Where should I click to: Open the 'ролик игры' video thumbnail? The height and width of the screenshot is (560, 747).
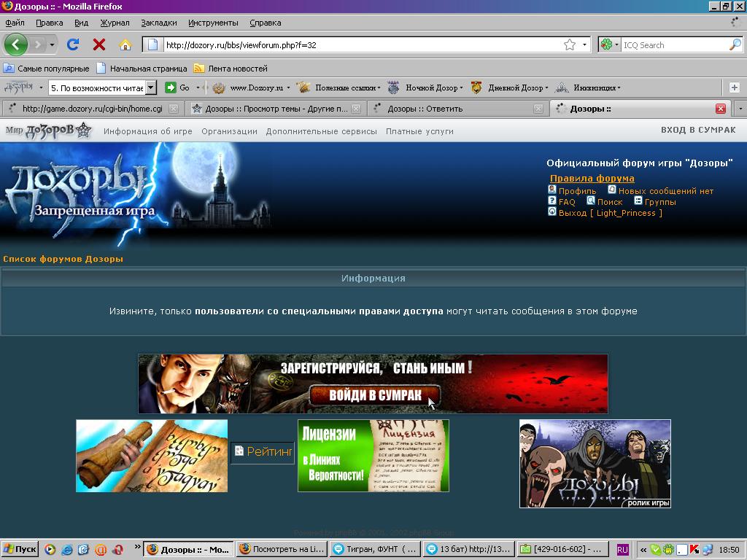click(595, 463)
